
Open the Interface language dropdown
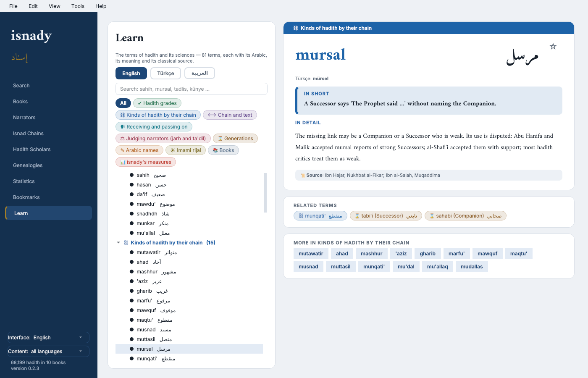[x=48, y=338]
